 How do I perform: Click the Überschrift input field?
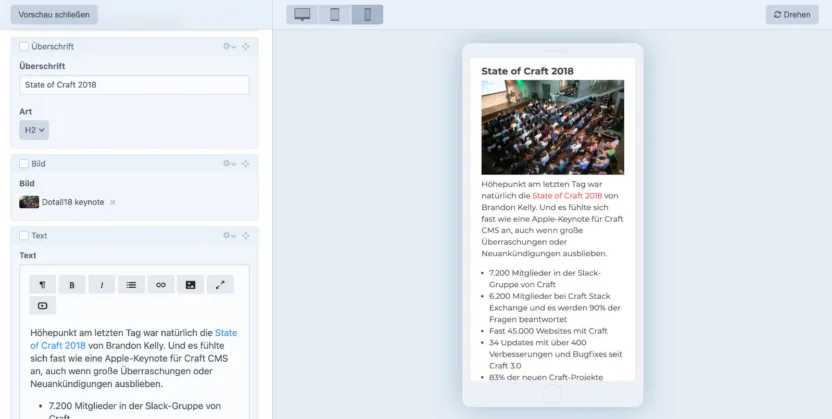(x=134, y=85)
